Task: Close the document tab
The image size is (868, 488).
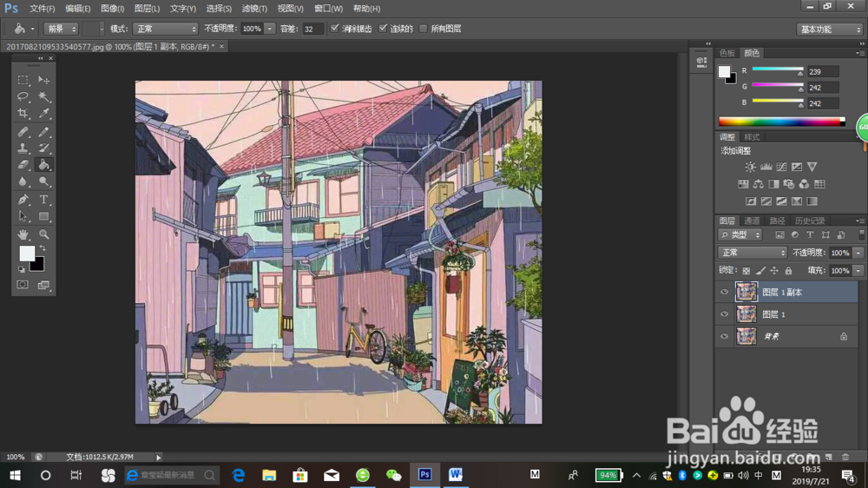Action: pos(222,47)
